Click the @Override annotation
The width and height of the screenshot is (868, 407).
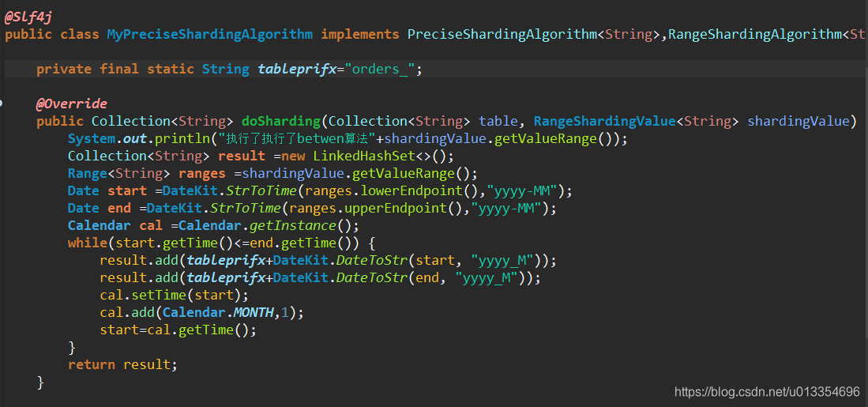click(x=71, y=104)
